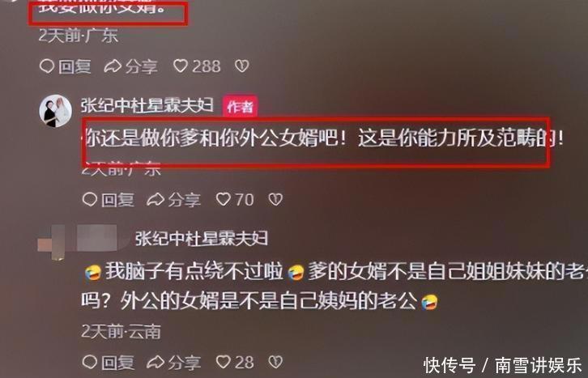588x378 pixels.
Task: Select the author's reply text 你还是做你爹和你外公女婿吧
Action: [x=215, y=138]
